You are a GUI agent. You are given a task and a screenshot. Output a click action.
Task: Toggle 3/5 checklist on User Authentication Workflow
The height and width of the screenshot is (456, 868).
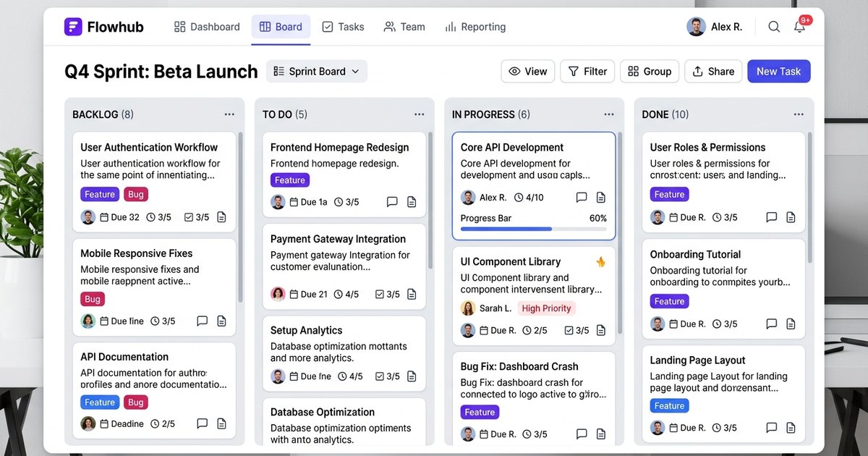tap(197, 217)
